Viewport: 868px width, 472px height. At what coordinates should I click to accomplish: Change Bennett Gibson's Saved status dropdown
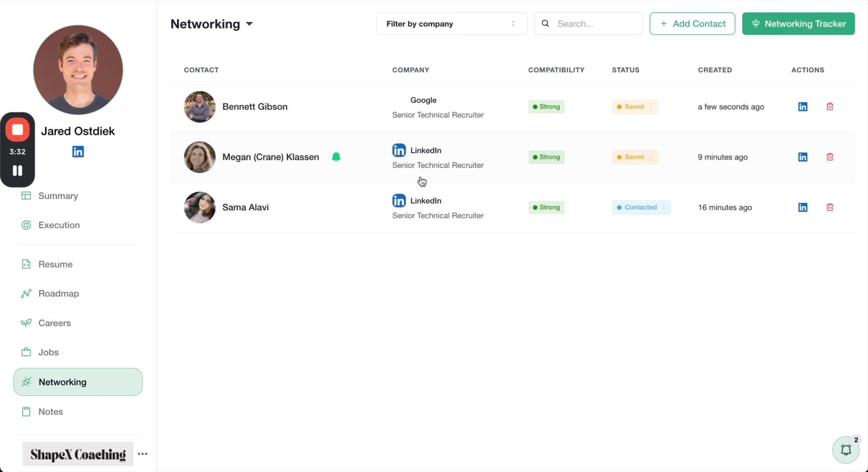pos(634,107)
